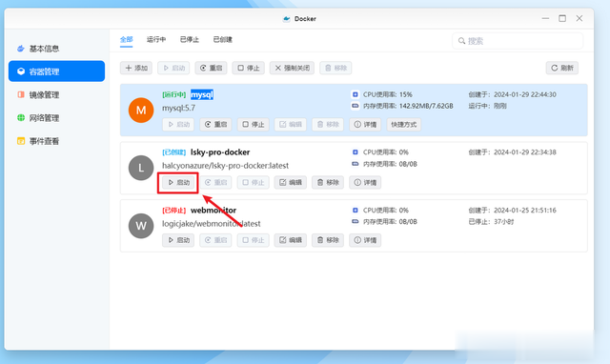Viewport: 610px width, 364px height.
Task: Start the lsky-pro-docker container
Action: pos(178,182)
